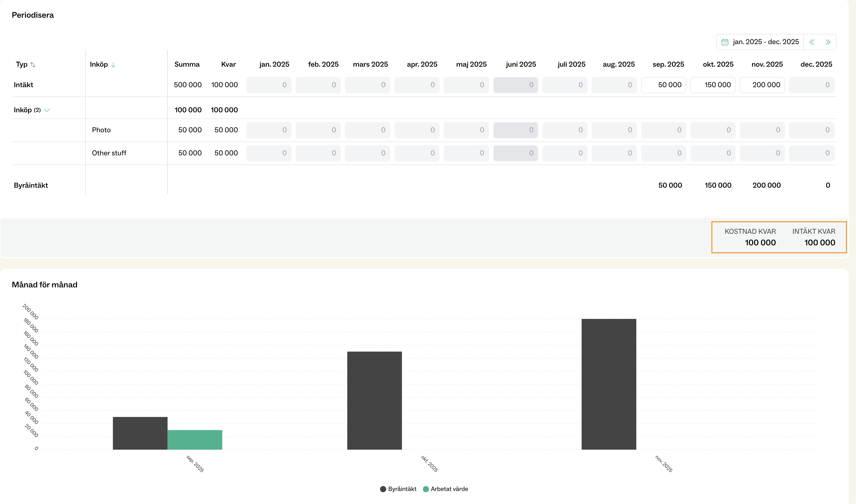
Task: Click Intäkt field for sep. 2025
Action: 663,85
